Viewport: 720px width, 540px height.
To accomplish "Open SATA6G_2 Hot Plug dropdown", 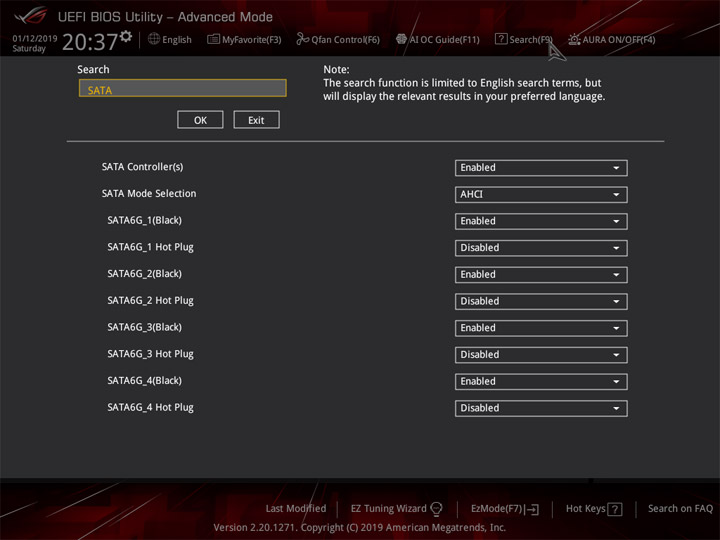I will tap(541, 301).
